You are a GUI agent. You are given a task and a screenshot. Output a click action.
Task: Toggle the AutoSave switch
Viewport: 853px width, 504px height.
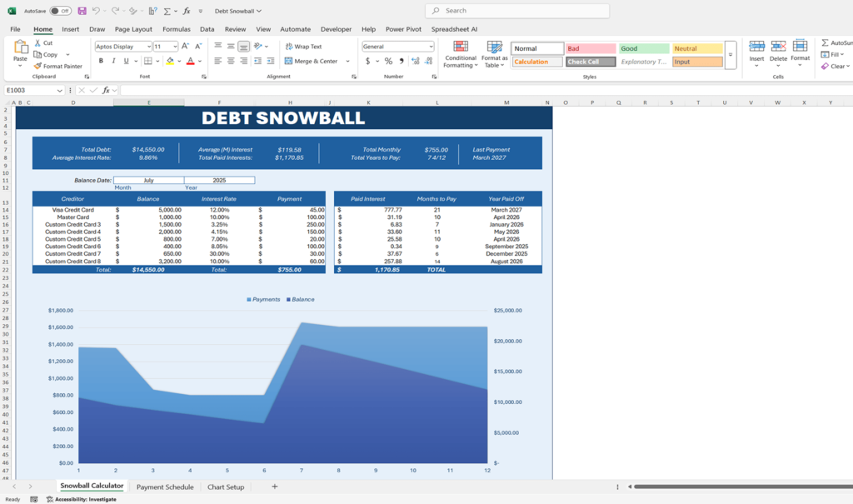pyautogui.click(x=60, y=11)
